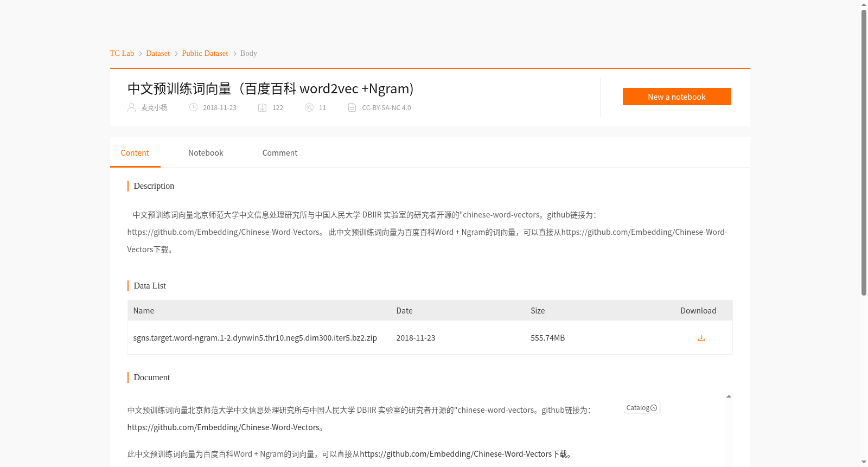Click the page scrollbar up arrow
Viewport: 868px width, 467px height.
[x=864, y=4]
